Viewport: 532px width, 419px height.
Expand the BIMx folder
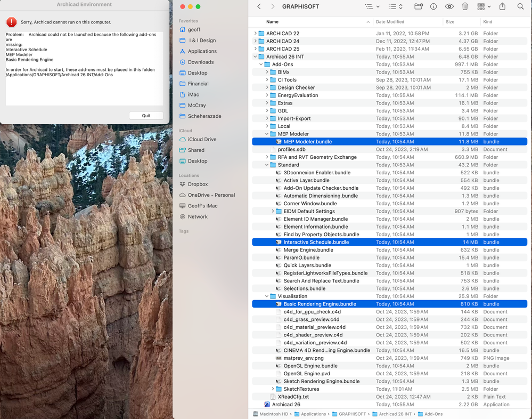267,72
